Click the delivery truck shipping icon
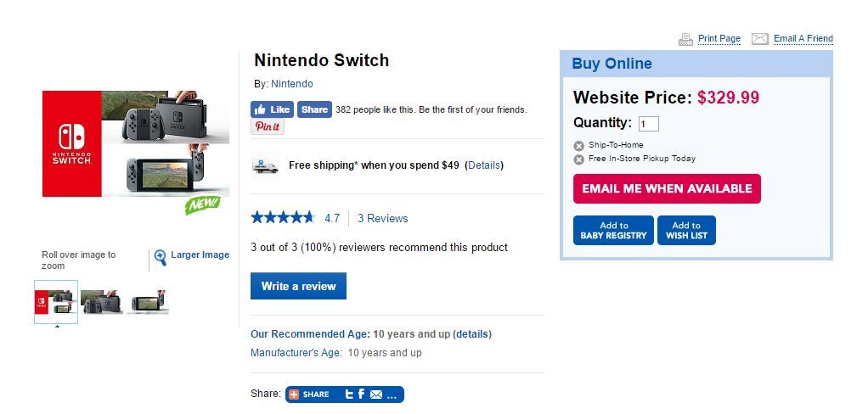 (x=266, y=165)
